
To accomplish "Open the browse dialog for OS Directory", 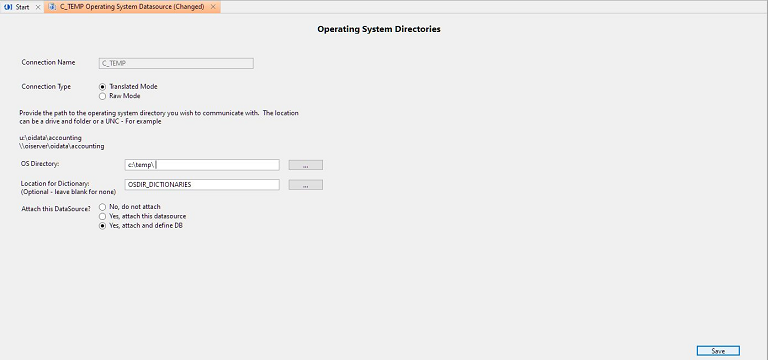I will coord(306,165).
